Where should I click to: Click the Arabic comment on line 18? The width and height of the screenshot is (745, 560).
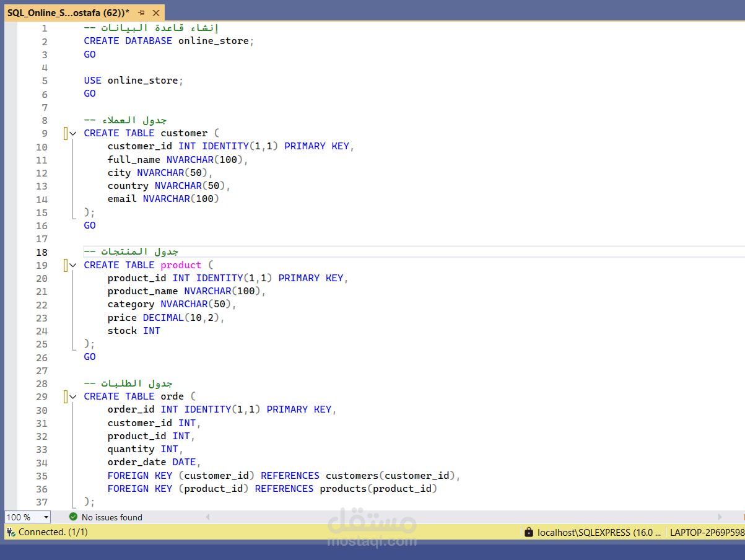click(x=131, y=252)
